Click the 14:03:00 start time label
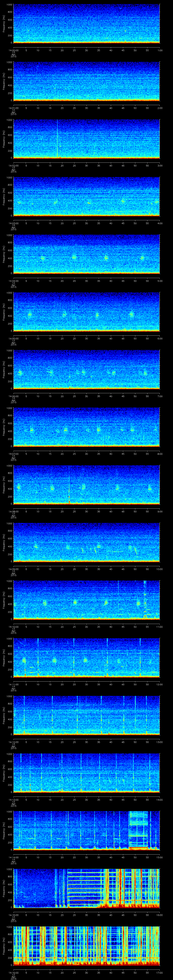 [x=13, y=223]
